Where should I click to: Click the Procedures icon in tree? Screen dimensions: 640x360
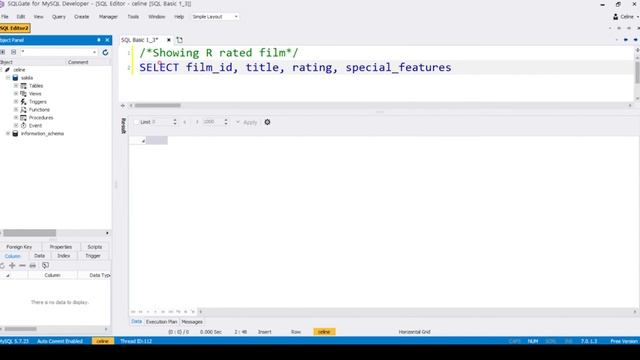(23, 118)
